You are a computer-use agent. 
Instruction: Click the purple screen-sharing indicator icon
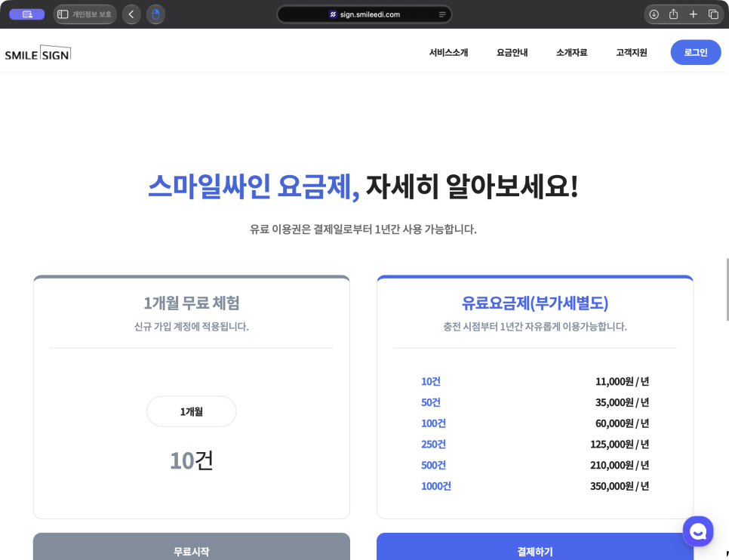click(27, 14)
